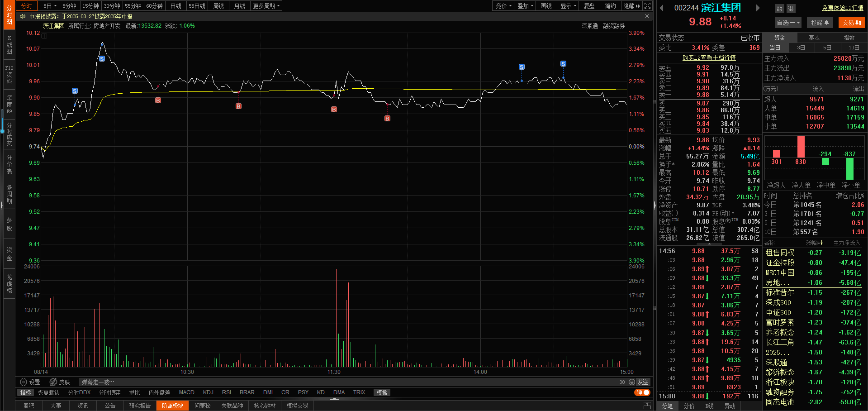Image resolution: width=868 pixels, height=411 pixels.
Task: Switch to the 研究报告 bottom tab
Action: pyautogui.click(x=140, y=406)
